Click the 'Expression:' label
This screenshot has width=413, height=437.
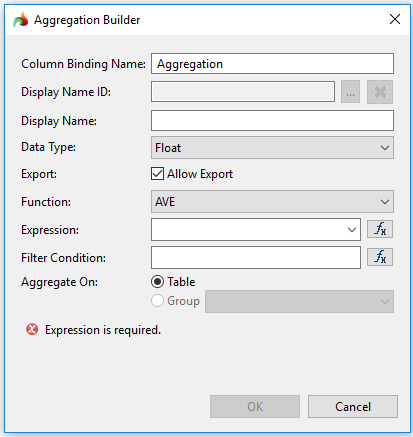[50, 230]
